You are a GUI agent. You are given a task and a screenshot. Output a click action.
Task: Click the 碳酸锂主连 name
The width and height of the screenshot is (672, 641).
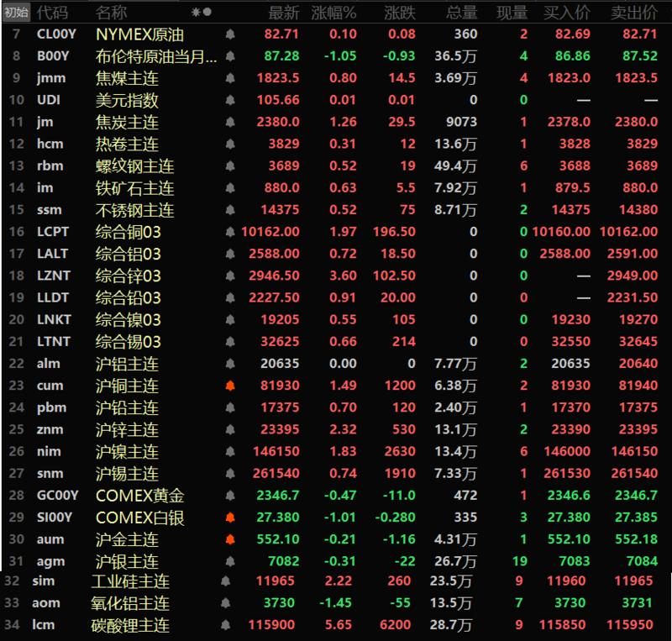[130, 625]
